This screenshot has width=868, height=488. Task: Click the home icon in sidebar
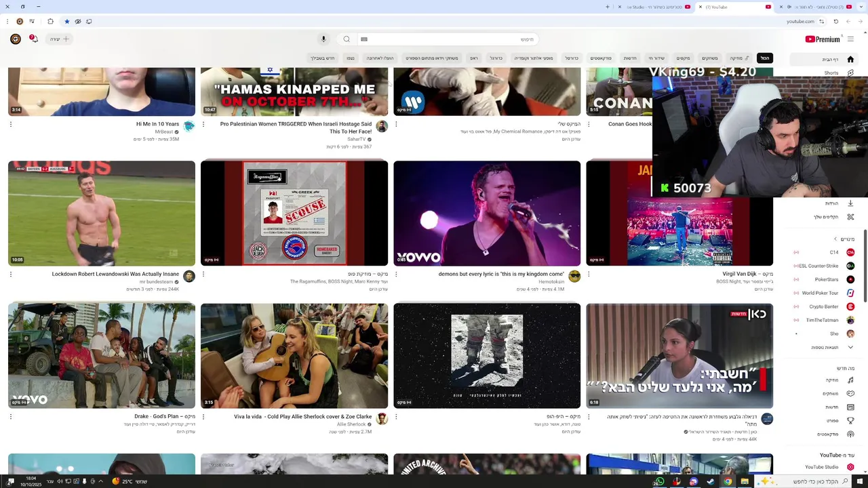pos(850,59)
